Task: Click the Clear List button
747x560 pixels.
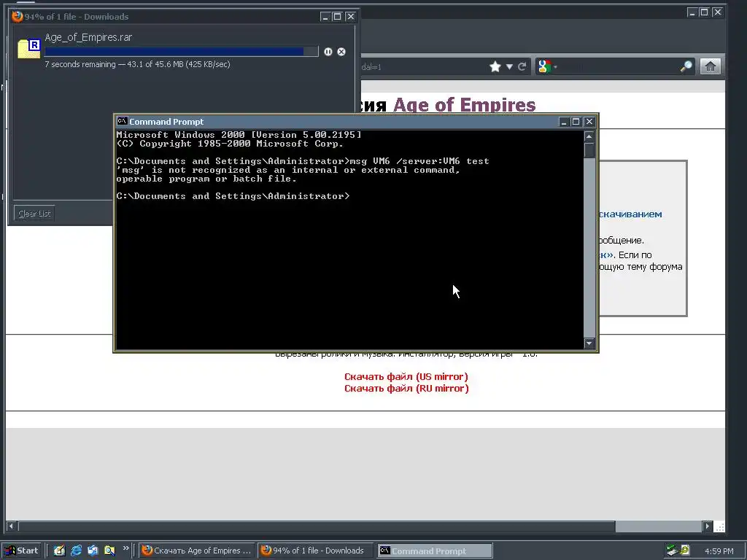Action: [x=35, y=214]
